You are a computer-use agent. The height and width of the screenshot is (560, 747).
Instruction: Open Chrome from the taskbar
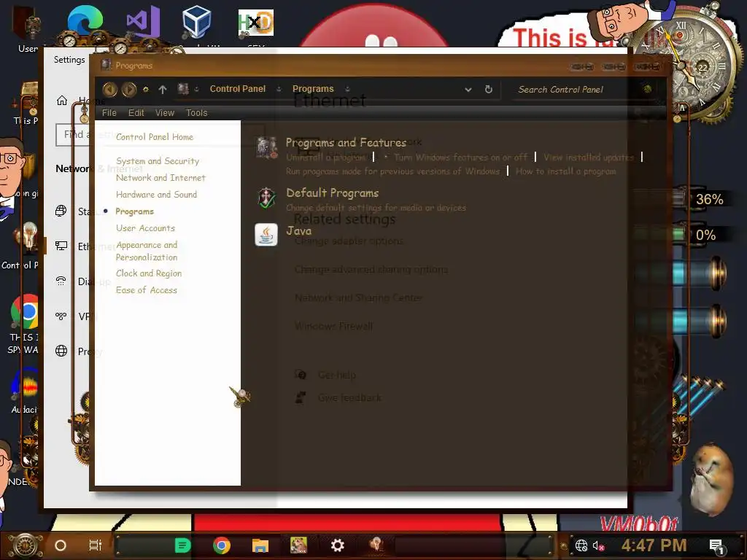(x=222, y=545)
